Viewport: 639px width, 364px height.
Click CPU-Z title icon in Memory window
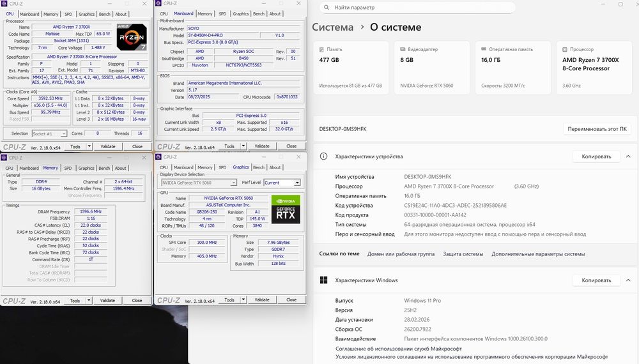click(4, 158)
